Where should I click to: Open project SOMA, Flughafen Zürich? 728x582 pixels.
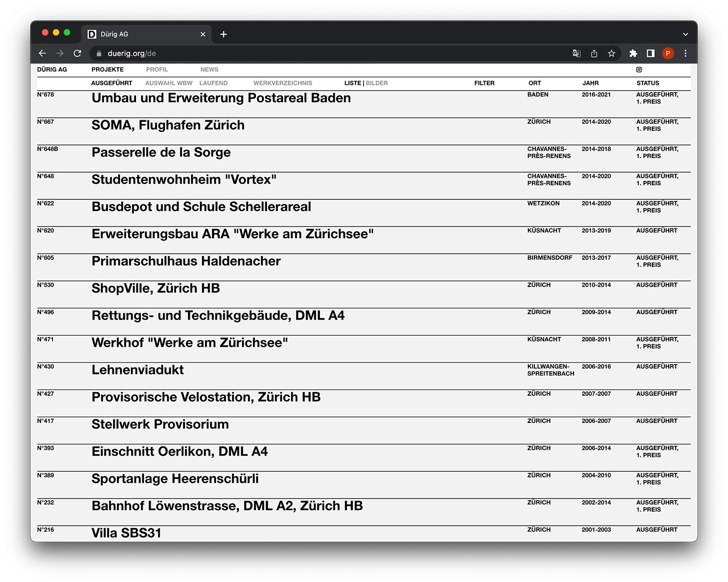[x=168, y=125]
